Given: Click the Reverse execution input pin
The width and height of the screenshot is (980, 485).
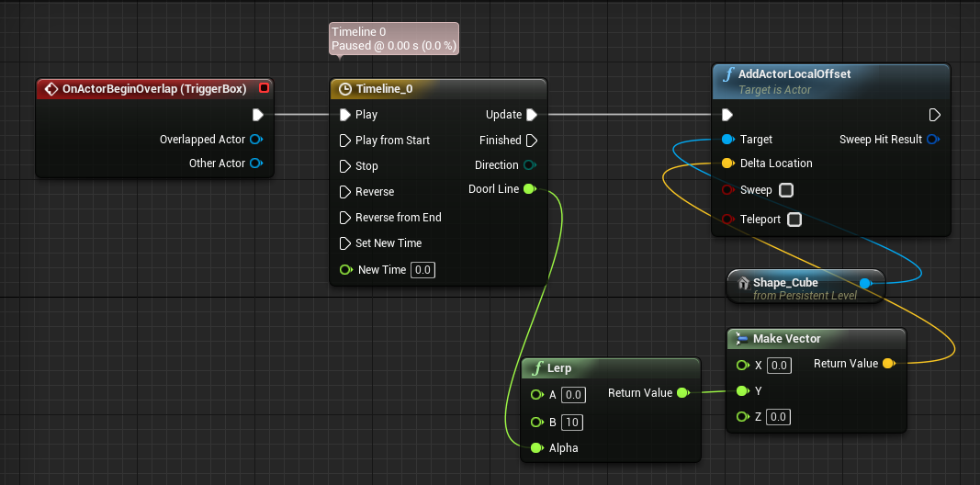Looking at the screenshot, I should [345, 191].
